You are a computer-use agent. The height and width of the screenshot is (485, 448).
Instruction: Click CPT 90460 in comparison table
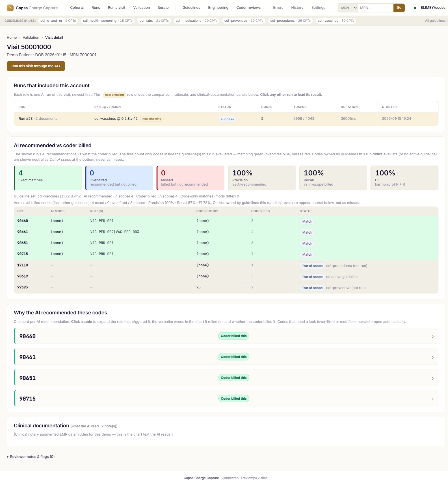23,221
